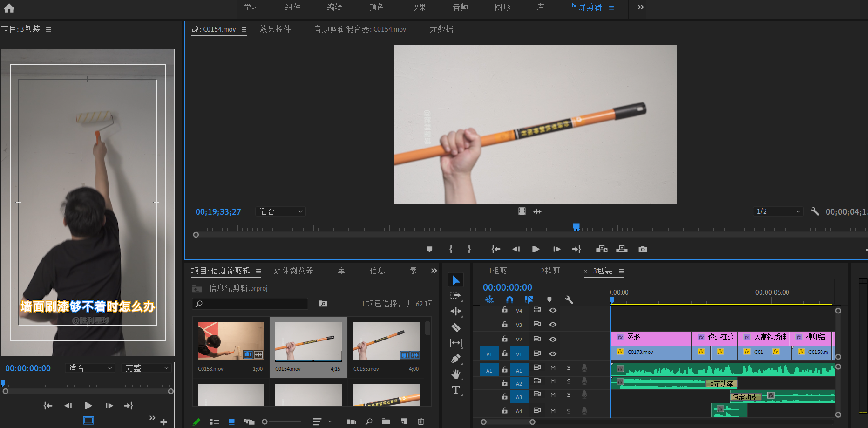The image size is (868, 428).
Task: Open the 效果控件 panel tab
Action: pos(275,29)
